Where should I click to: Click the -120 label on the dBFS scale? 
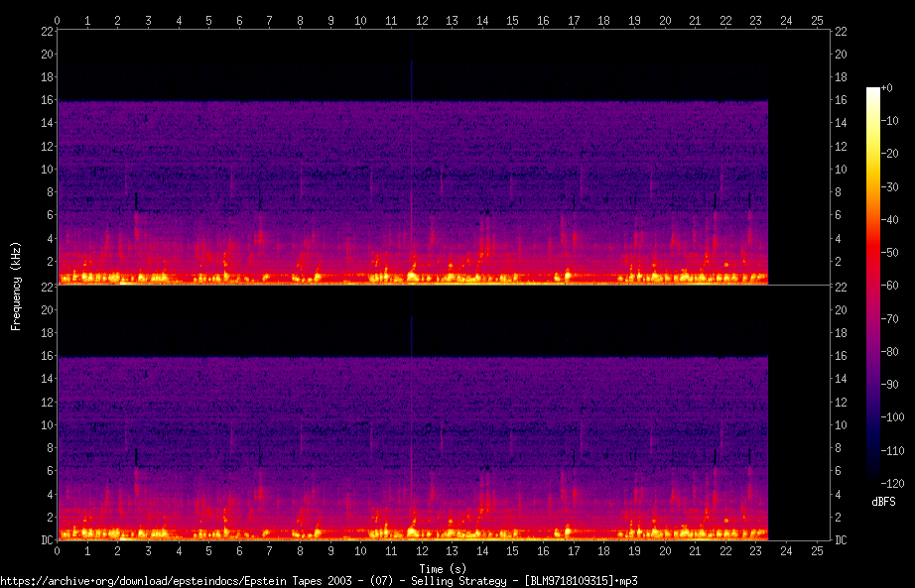tap(892, 483)
